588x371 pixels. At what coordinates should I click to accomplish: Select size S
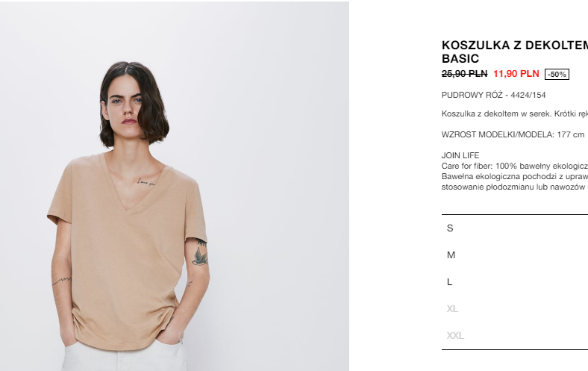[x=515, y=228]
